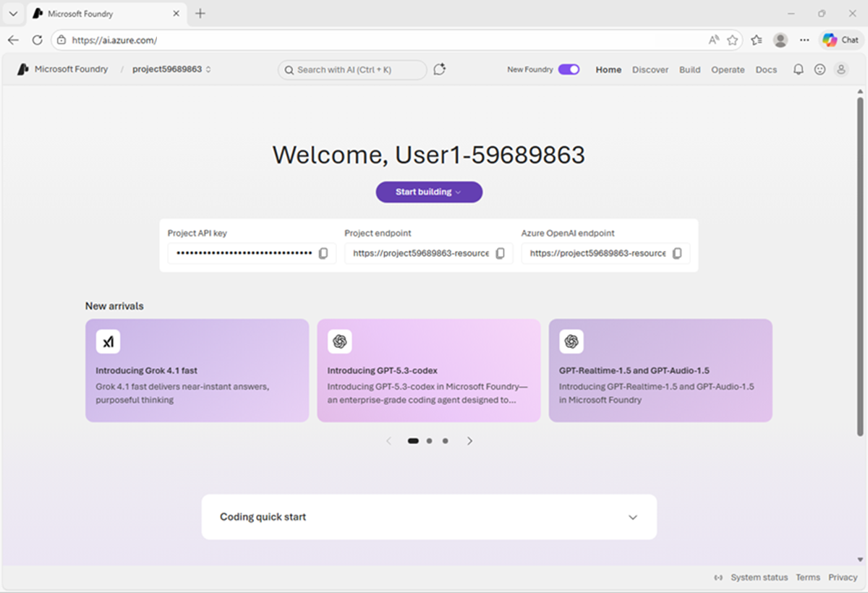Viewport: 868px width, 593px height.
Task: Open the Terms link
Action: coord(808,577)
